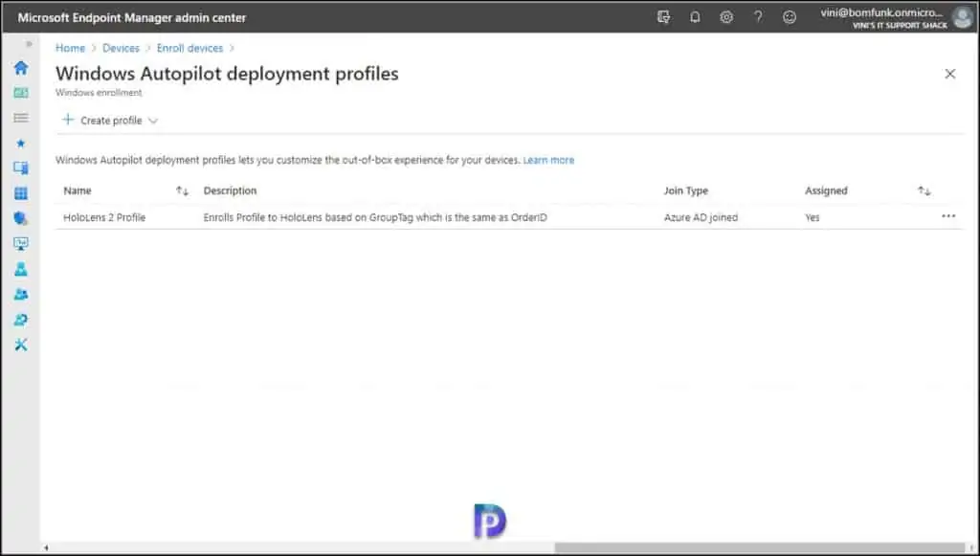This screenshot has width=980, height=556.
Task: Open the HoloLens 2 Profile more options menu
Action: [x=948, y=216]
